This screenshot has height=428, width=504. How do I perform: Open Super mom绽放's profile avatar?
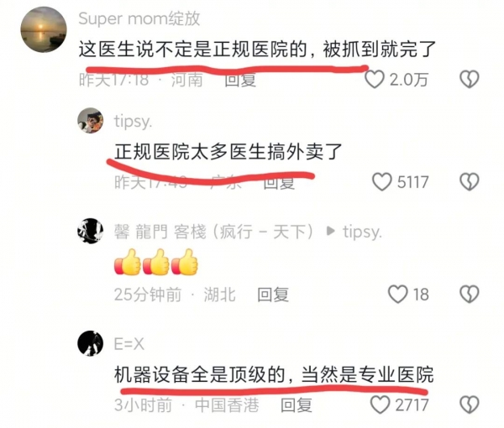[44, 29]
